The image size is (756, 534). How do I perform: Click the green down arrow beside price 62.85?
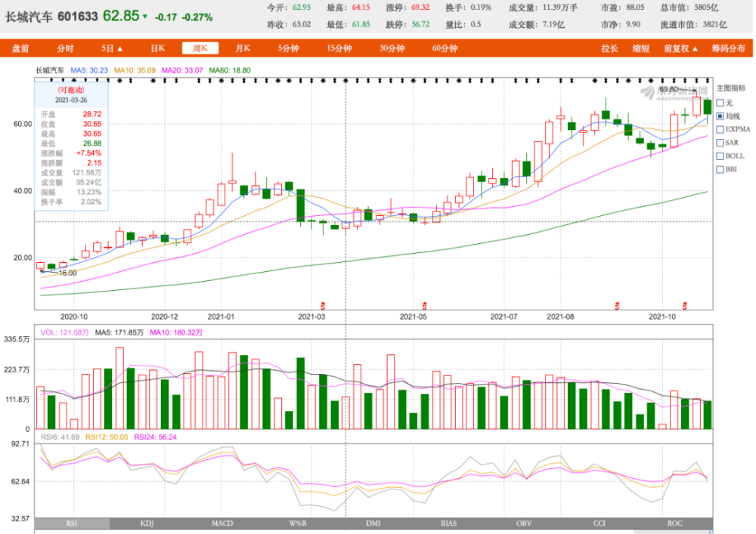[x=144, y=17]
